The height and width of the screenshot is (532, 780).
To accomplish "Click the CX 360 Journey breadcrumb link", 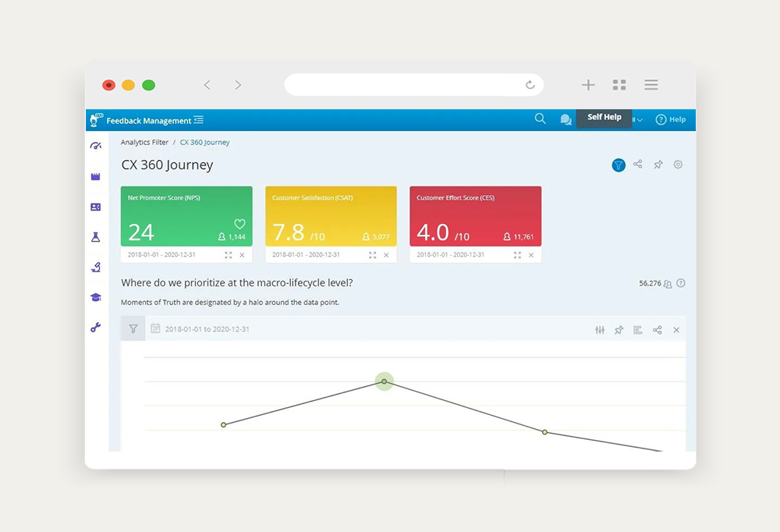I will [205, 143].
